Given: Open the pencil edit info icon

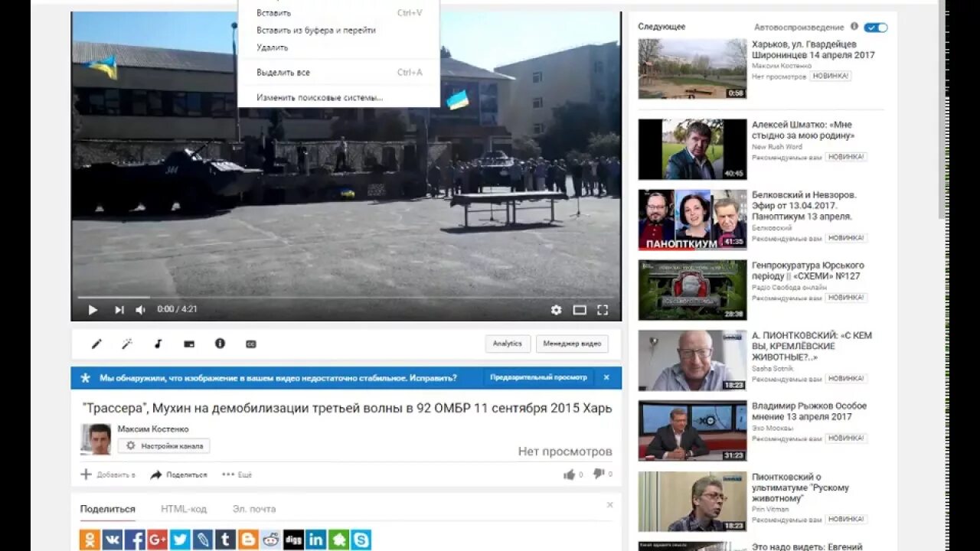Looking at the screenshot, I should (x=96, y=344).
